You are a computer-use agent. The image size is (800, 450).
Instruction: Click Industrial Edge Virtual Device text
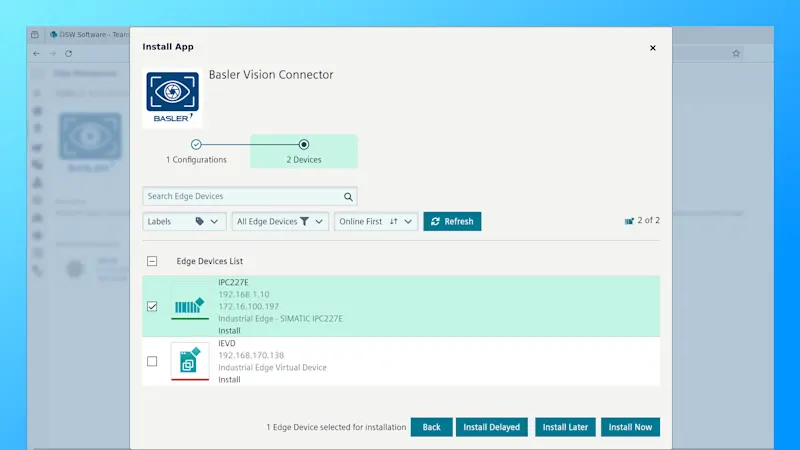click(272, 368)
